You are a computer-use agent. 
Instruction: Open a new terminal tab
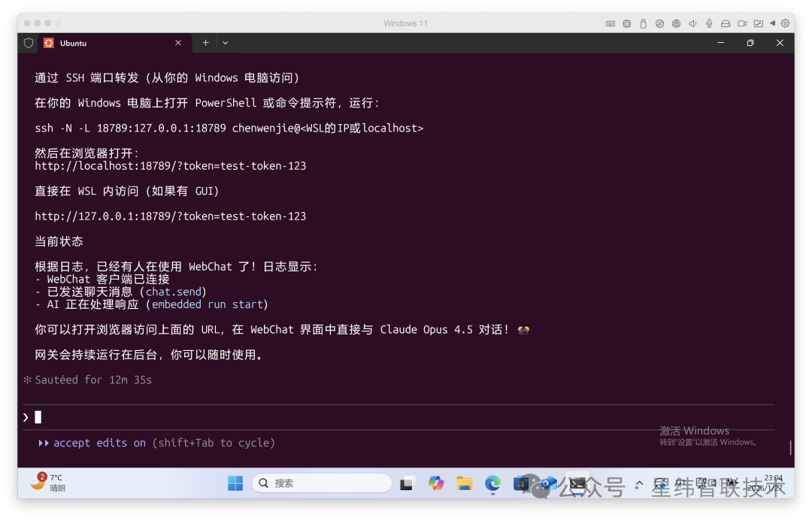205,43
